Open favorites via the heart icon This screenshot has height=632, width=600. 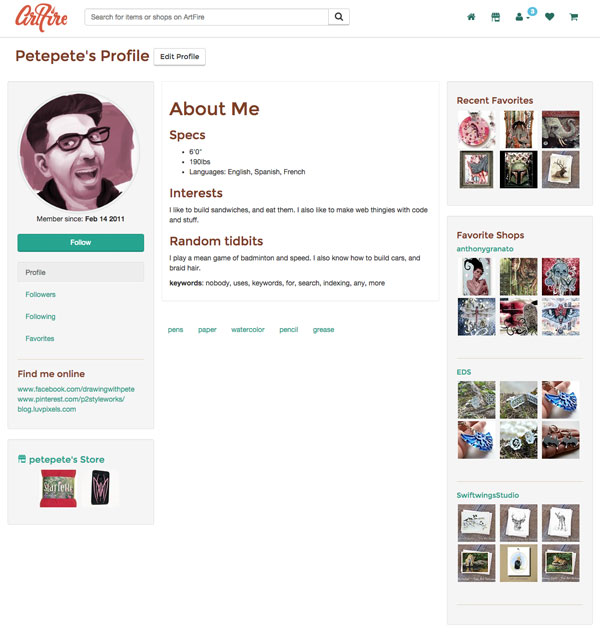[x=550, y=17]
